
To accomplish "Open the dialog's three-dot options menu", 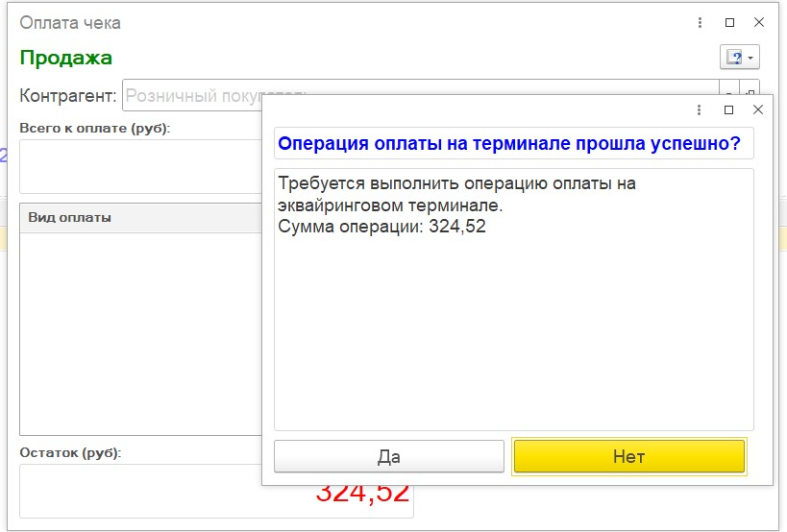I will click(x=699, y=109).
